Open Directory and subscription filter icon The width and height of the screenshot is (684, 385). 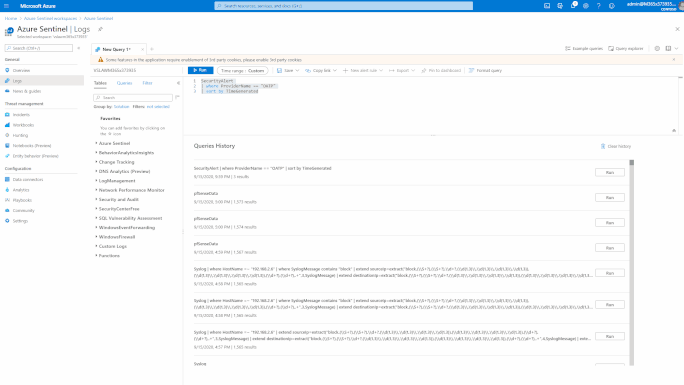(560, 6)
